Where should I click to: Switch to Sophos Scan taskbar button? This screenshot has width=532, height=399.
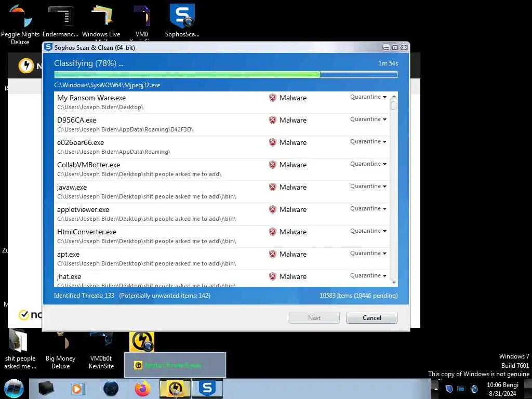207,389
